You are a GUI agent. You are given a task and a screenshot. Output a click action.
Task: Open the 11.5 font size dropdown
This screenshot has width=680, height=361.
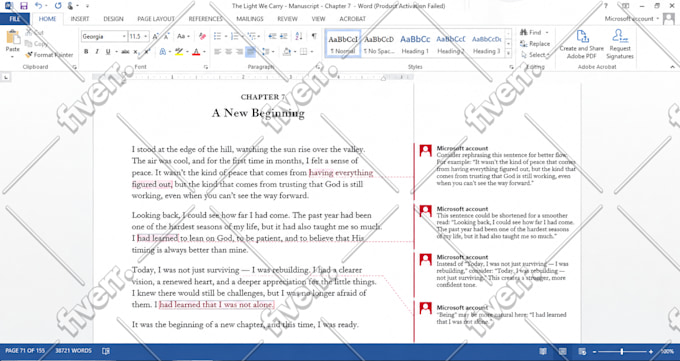pos(146,36)
